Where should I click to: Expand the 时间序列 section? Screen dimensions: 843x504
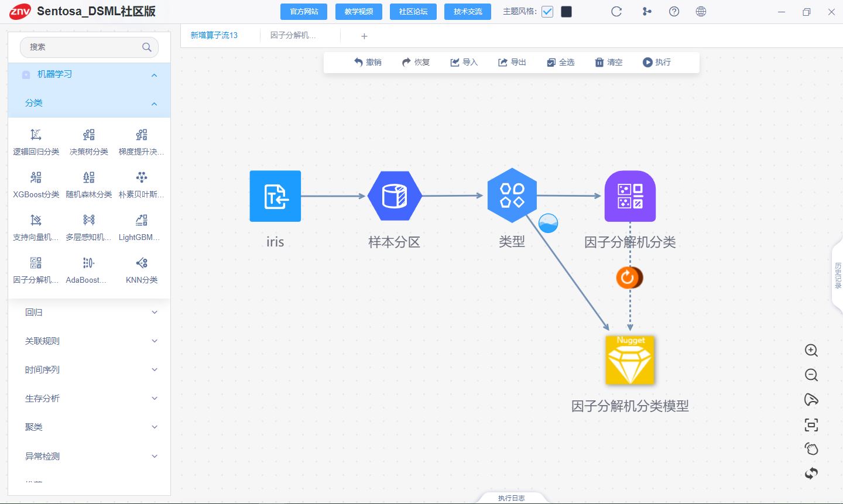coord(155,369)
